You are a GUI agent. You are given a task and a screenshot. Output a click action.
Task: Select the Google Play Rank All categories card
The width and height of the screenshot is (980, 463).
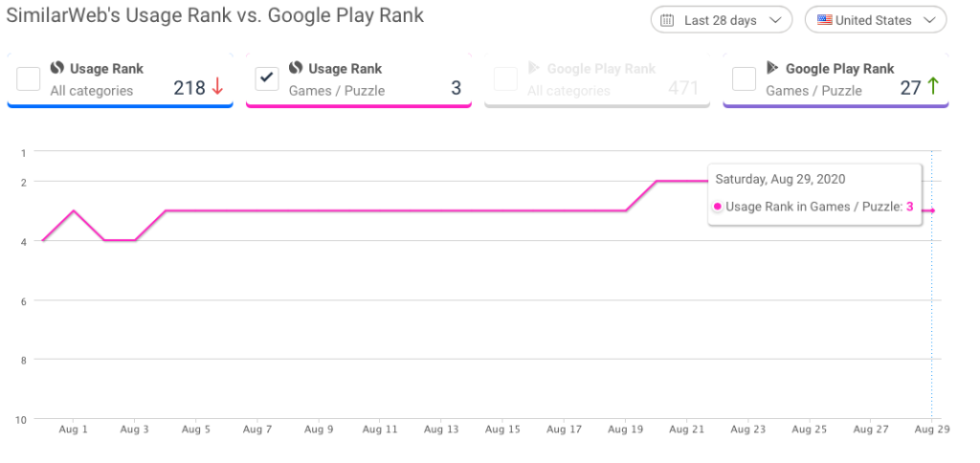(597, 80)
